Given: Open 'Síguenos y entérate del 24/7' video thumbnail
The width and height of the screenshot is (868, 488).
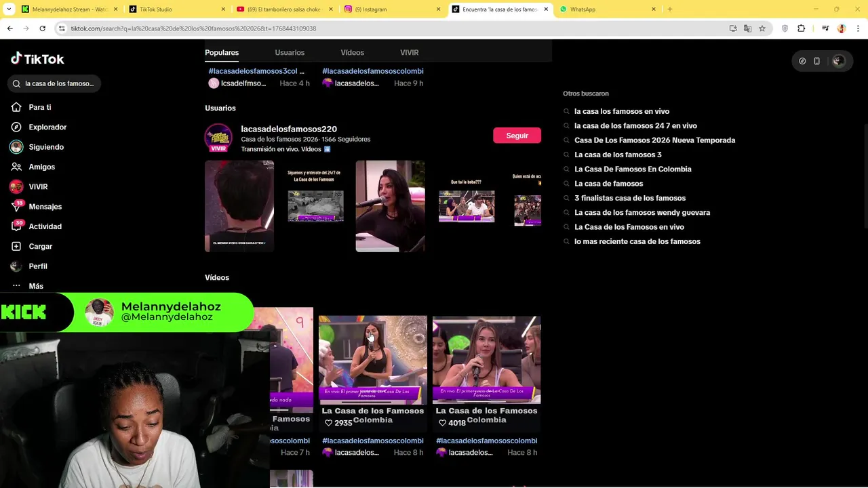Looking at the screenshot, I should coord(315,206).
